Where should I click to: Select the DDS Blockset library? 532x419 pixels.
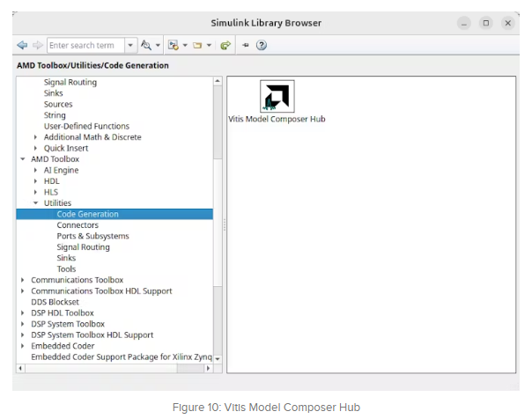tap(55, 302)
